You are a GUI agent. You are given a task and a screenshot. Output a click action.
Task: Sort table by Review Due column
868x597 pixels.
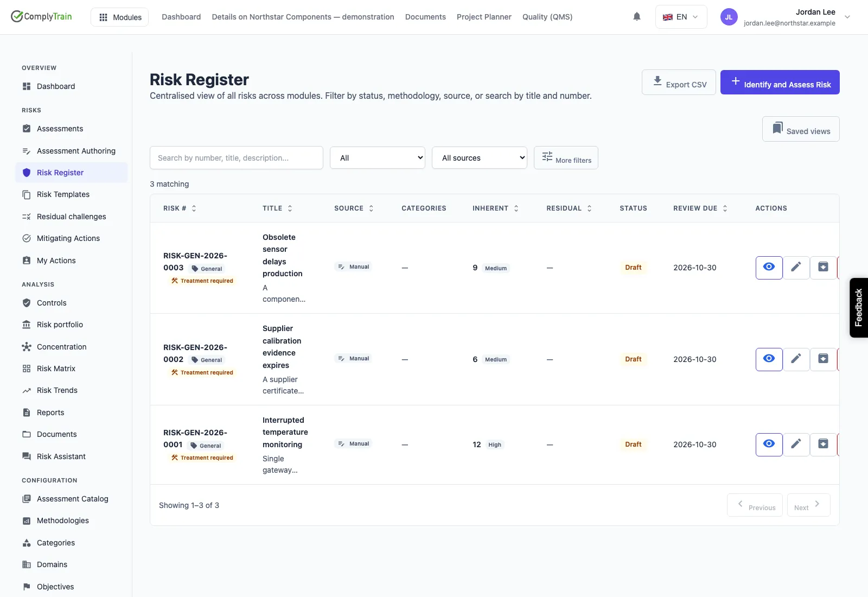point(700,208)
